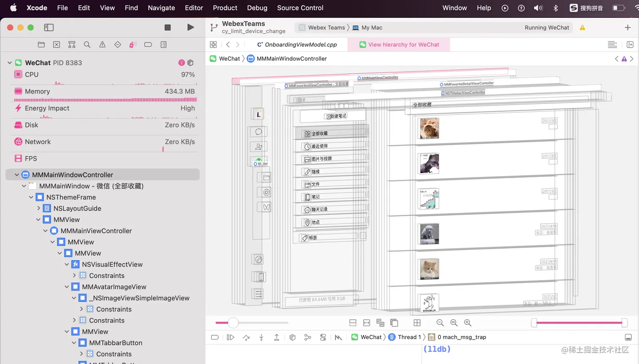Open the Test navigator diamond icon
This screenshot has width=639, height=364.
[x=117, y=44]
